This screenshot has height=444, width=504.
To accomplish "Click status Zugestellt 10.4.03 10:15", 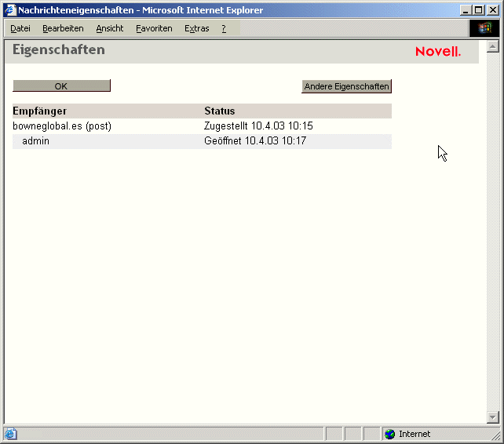I will (x=258, y=126).
